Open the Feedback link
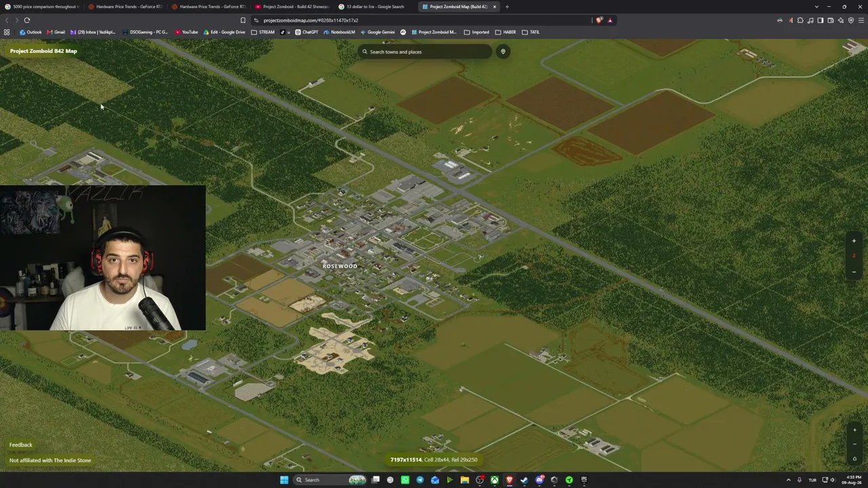This screenshot has height=488, width=868. pyautogui.click(x=21, y=445)
